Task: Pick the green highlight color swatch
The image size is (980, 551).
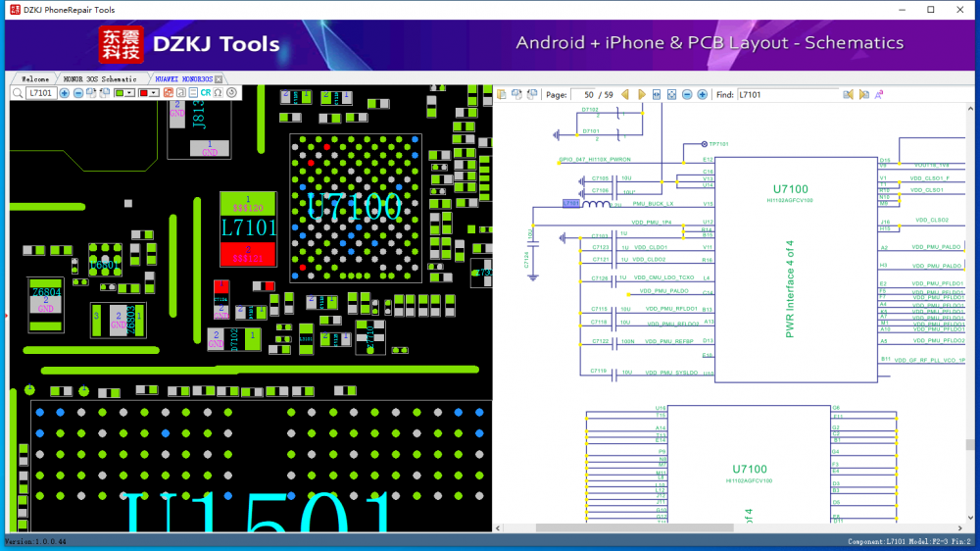Action: pos(120,93)
